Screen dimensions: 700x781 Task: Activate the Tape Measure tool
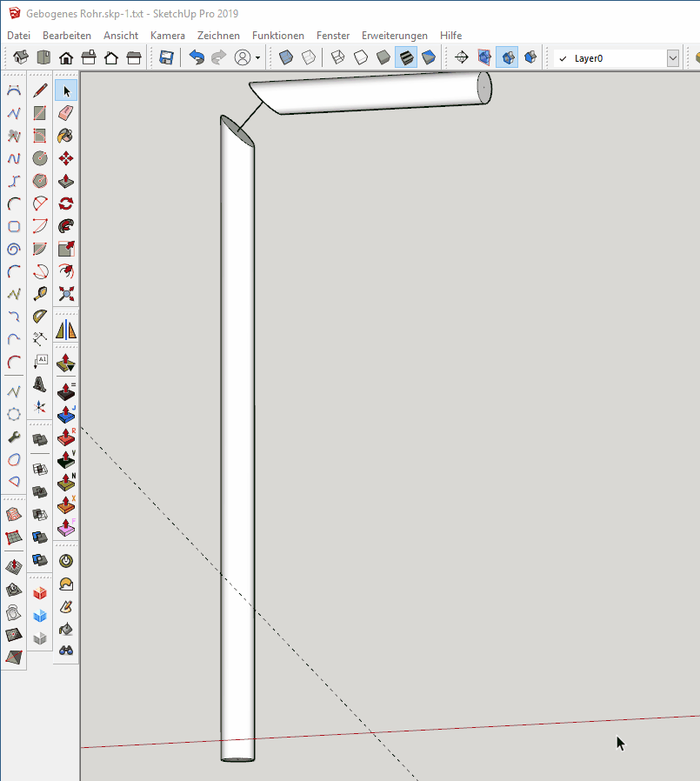tap(40, 294)
